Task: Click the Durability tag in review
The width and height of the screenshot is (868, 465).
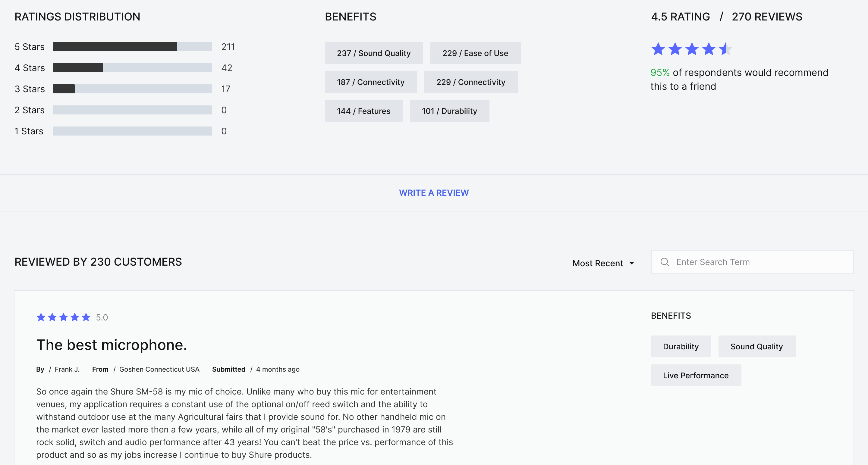Action: tap(681, 346)
